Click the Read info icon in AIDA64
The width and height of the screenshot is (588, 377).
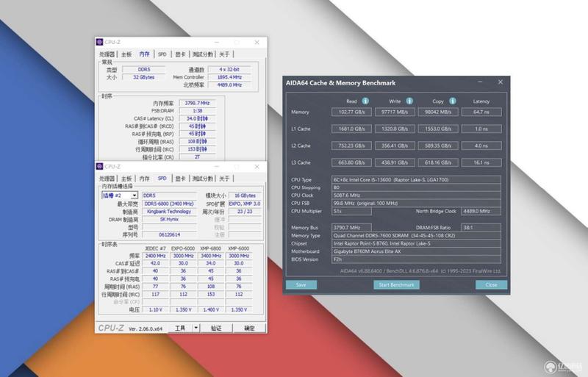coord(365,101)
